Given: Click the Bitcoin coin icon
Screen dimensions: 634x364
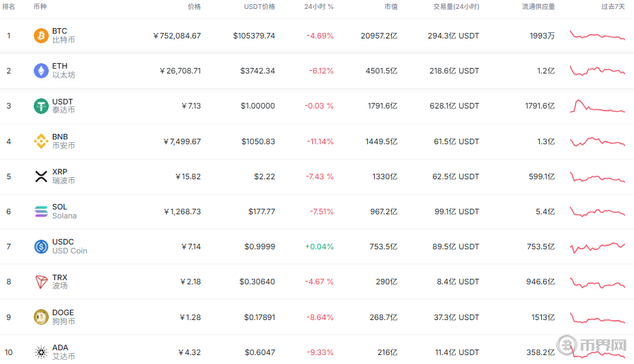Looking at the screenshot, I should pyautogui.click(x=41, y=36).
